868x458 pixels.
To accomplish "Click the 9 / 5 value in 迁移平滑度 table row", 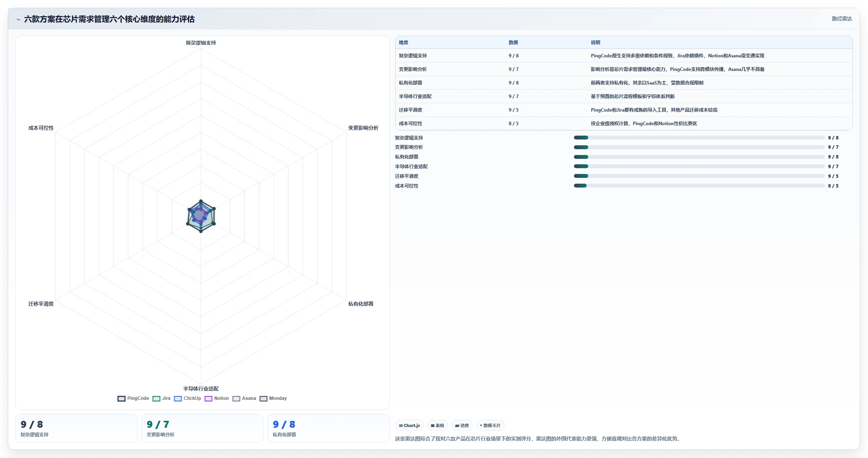I will (x=513, y=110).
